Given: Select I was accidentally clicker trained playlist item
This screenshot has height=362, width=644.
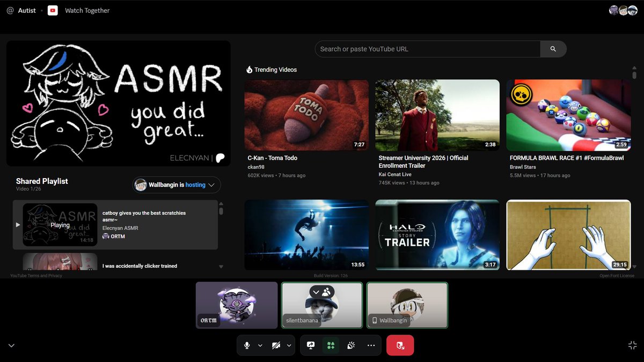Looking at the screenshot, I should [x=140, y=266].
